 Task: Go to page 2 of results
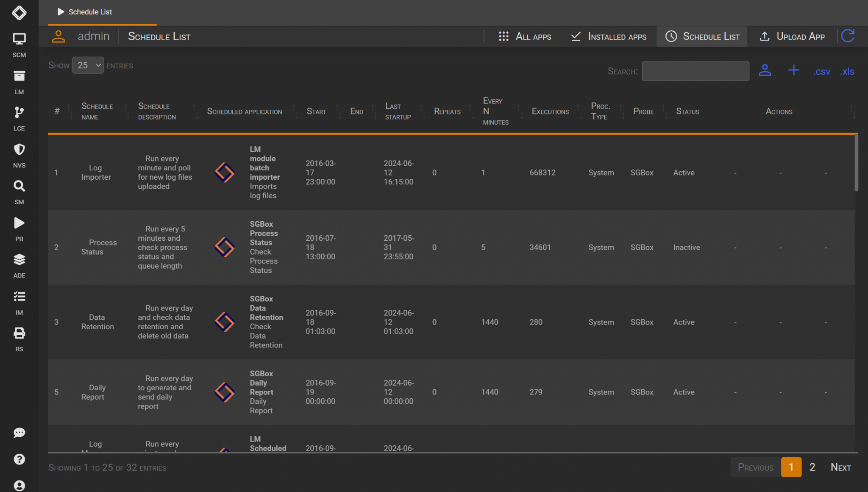click(812, 467)
